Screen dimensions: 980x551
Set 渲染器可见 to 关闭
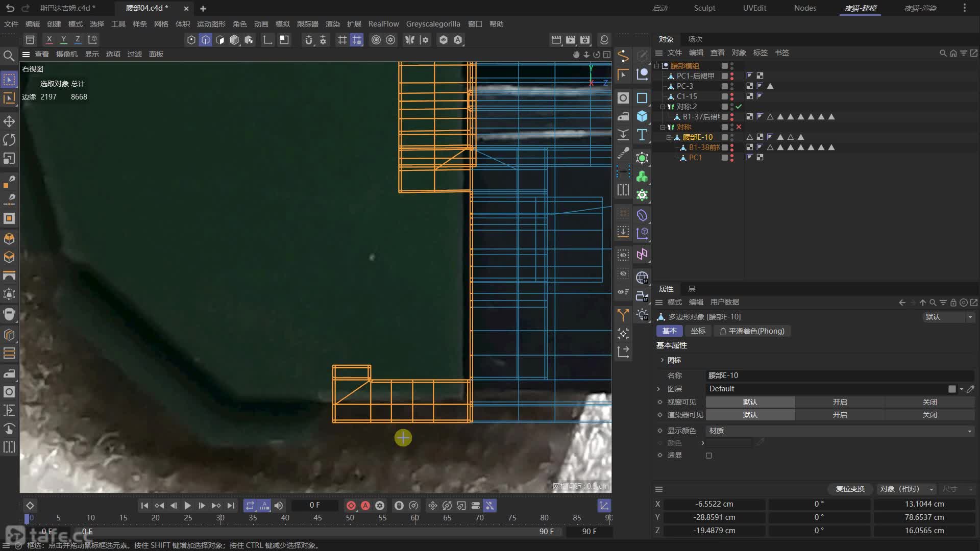929,415
